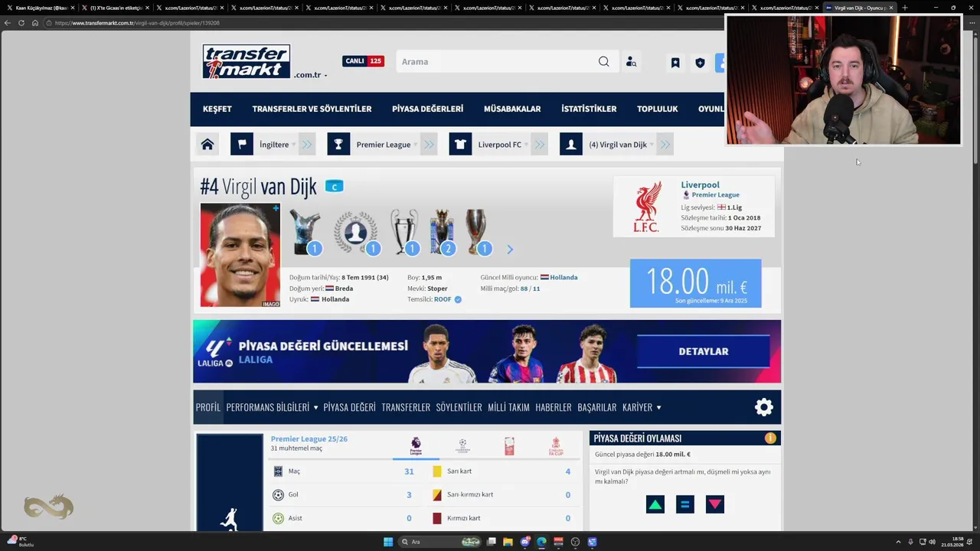Switch to the Milli Takım tab
Viewport: 980px width, 551px height.
coord(508,407)
